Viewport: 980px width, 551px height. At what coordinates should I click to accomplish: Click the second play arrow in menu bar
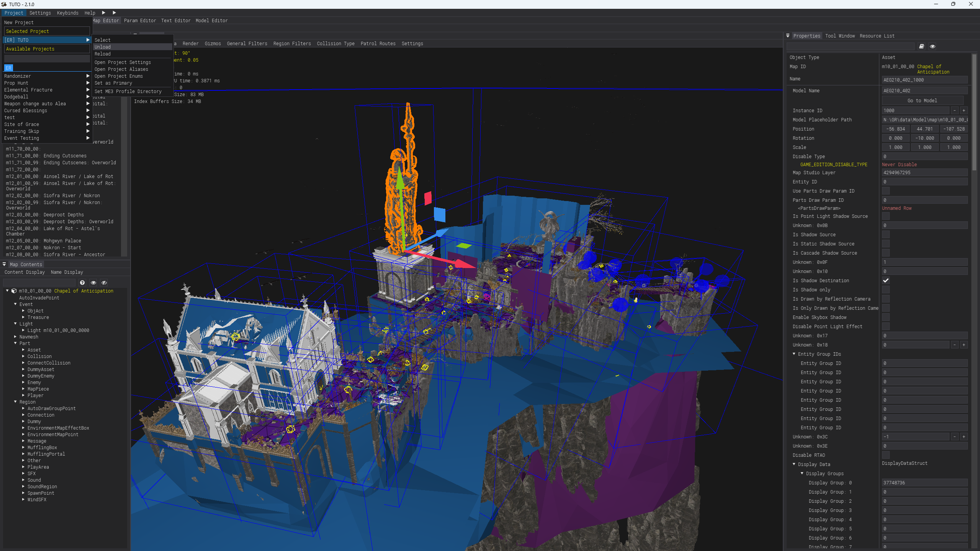114,13
